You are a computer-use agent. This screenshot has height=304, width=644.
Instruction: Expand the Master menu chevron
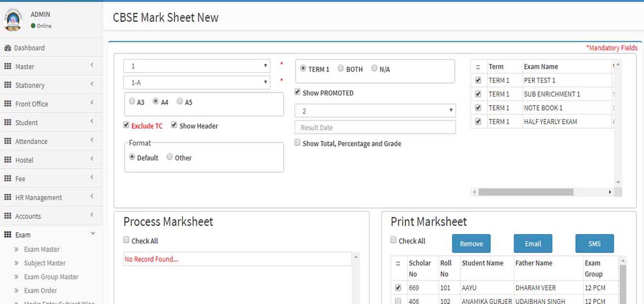(92, 66)
